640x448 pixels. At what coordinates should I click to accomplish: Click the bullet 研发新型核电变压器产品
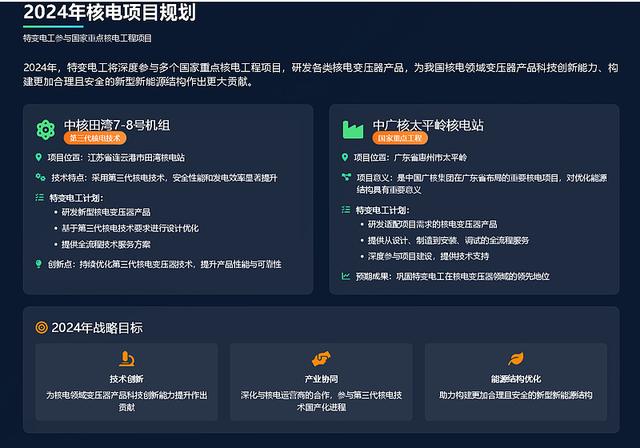[x=106, y=212]
